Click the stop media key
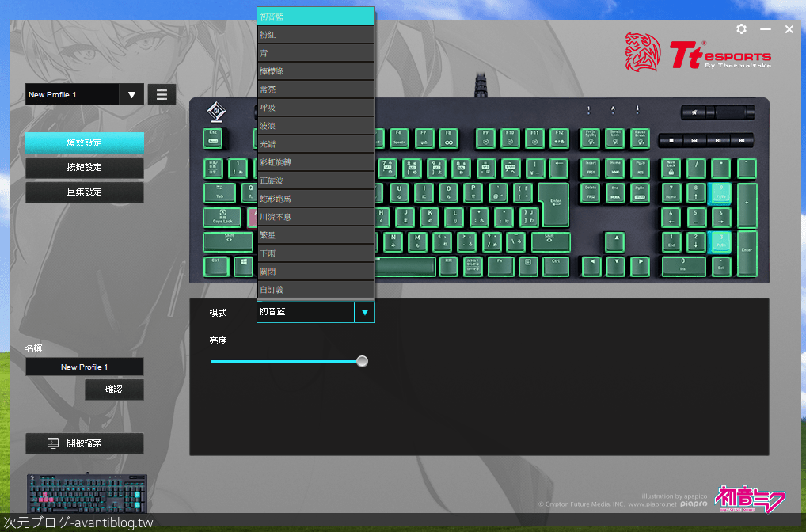Viewport: 806px width, 532px height. click(x=671, y=140)
